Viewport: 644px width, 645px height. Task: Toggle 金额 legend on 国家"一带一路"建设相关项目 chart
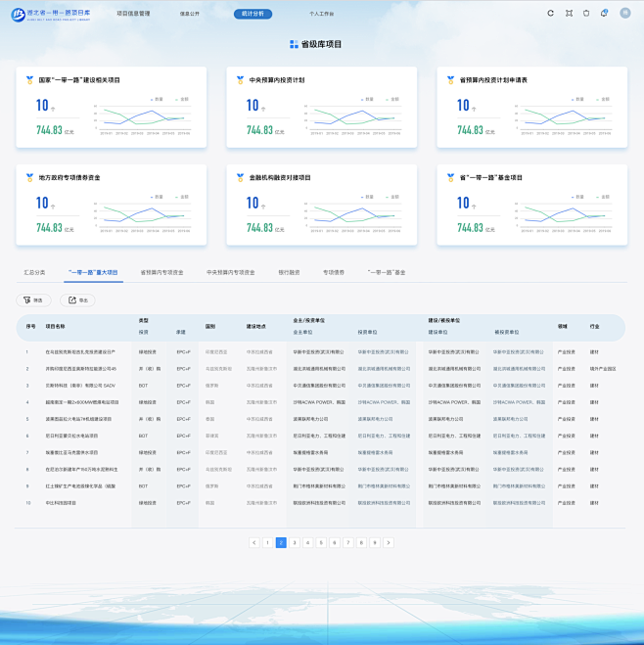pyautogui.click(x=182, y=99)
